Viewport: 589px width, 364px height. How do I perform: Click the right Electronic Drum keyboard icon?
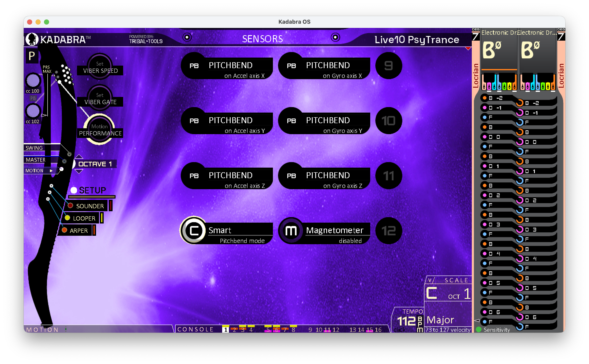[x=538, y=82]
